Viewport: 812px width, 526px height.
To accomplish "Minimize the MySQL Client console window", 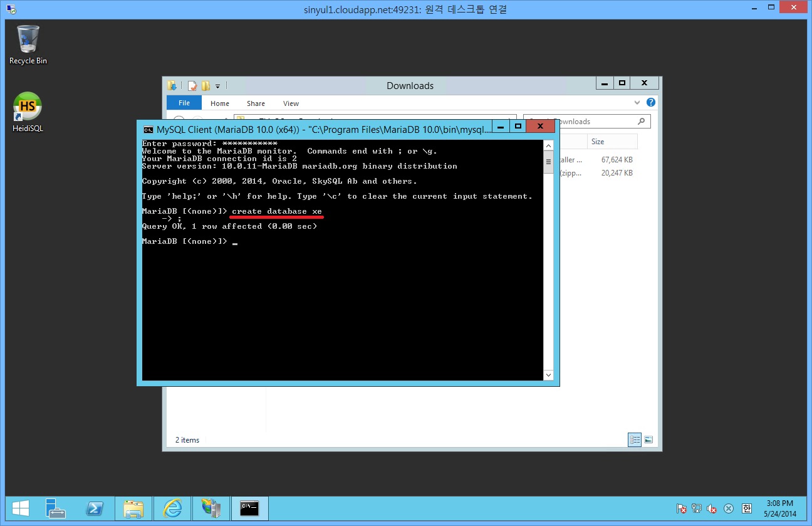I will click(501, 126).
